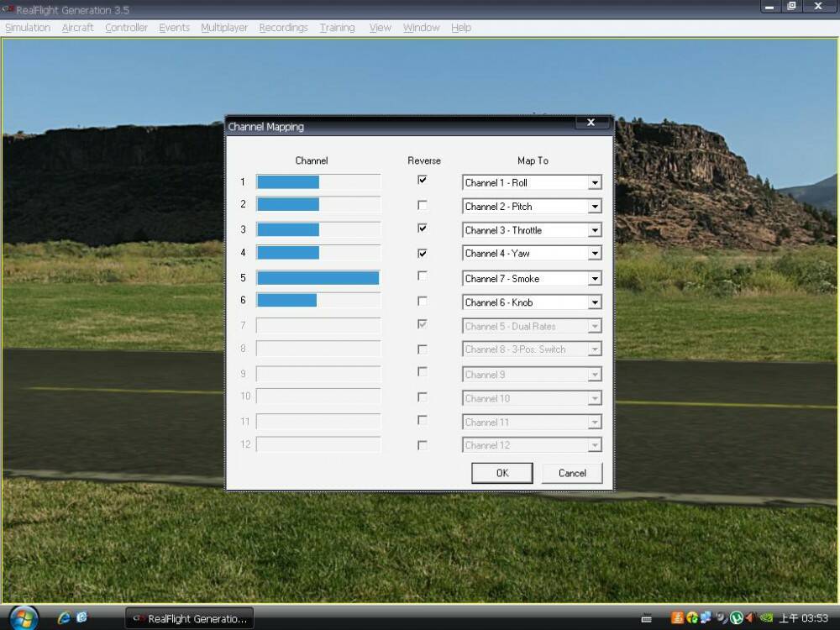Click the network computers tray icon
The height and width of the screenshot is (630, 840).
coord(706,618)
